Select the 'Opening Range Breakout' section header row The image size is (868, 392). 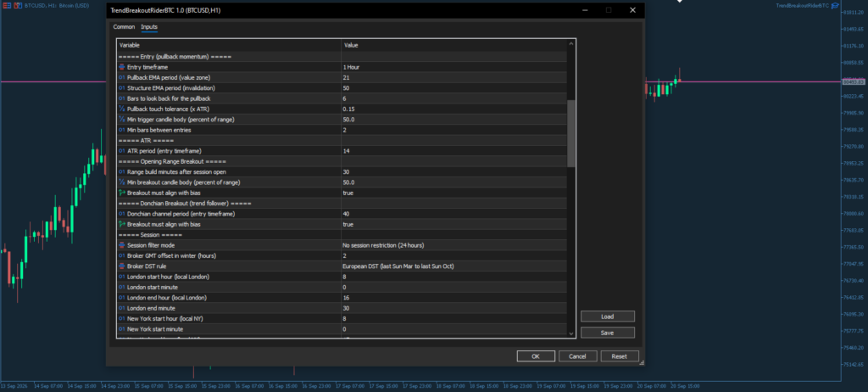(x=342, y=161)
